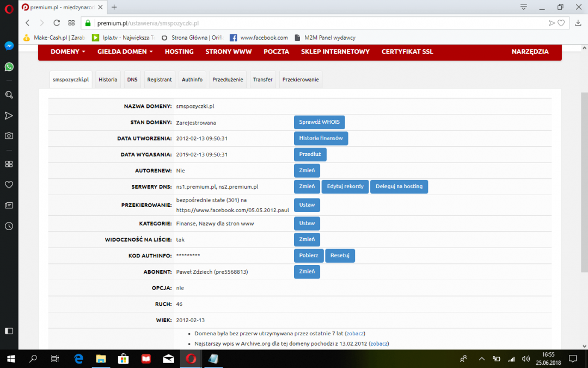Screen dimensions: 588x368
Task: Open WhatsApp in the Opera sidebar
Action: coord(9,67)
